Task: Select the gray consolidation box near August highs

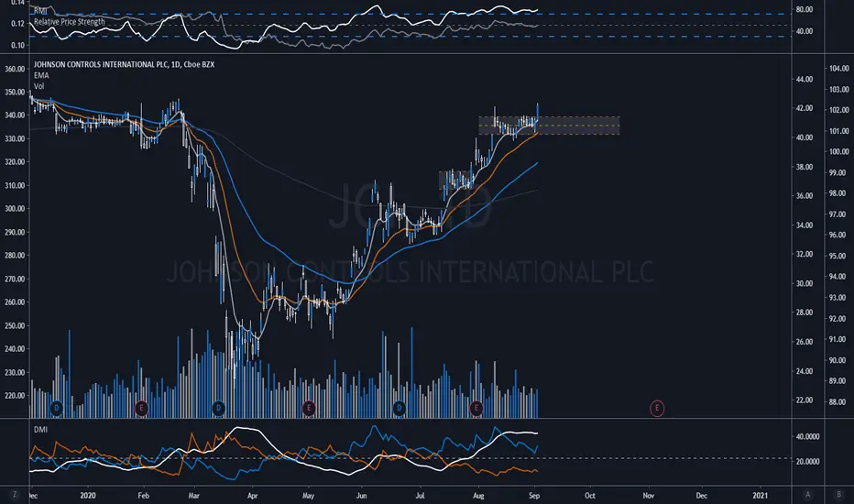Action: (x=549, y=126)
